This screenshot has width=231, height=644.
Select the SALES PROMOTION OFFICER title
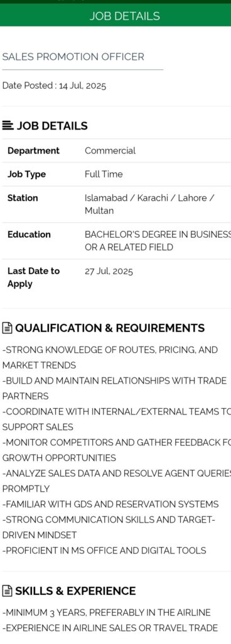73,57
